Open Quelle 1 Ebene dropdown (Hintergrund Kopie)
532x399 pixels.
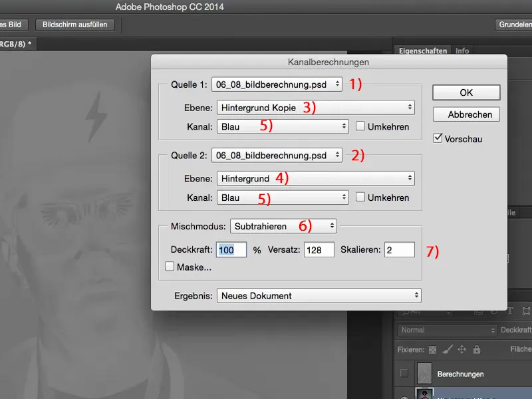[315, 108]
